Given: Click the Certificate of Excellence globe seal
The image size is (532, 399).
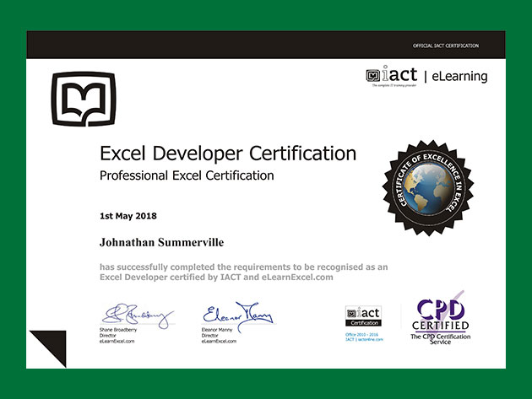Looking at the screenshot, I should [428, 188].
